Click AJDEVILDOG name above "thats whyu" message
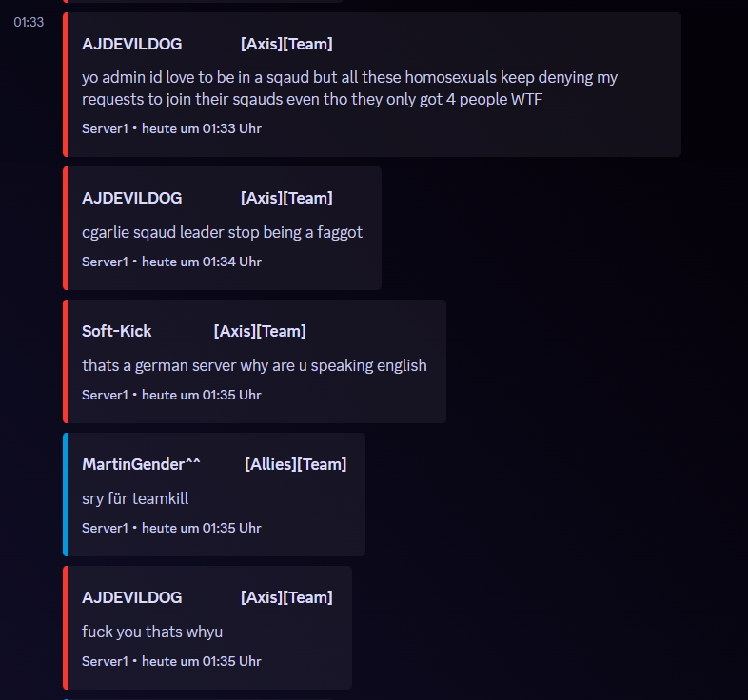Viewport: 748px width, 700px height. coord(131,597)
